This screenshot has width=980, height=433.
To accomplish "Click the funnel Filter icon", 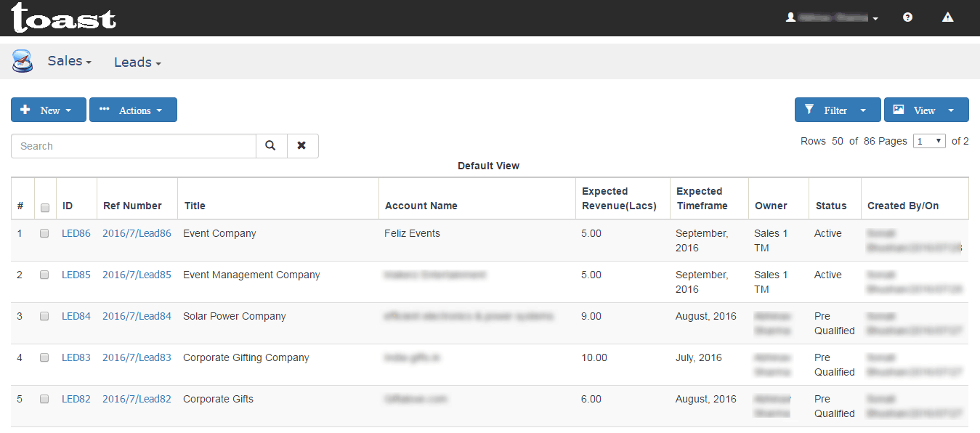I will [809, 110].
